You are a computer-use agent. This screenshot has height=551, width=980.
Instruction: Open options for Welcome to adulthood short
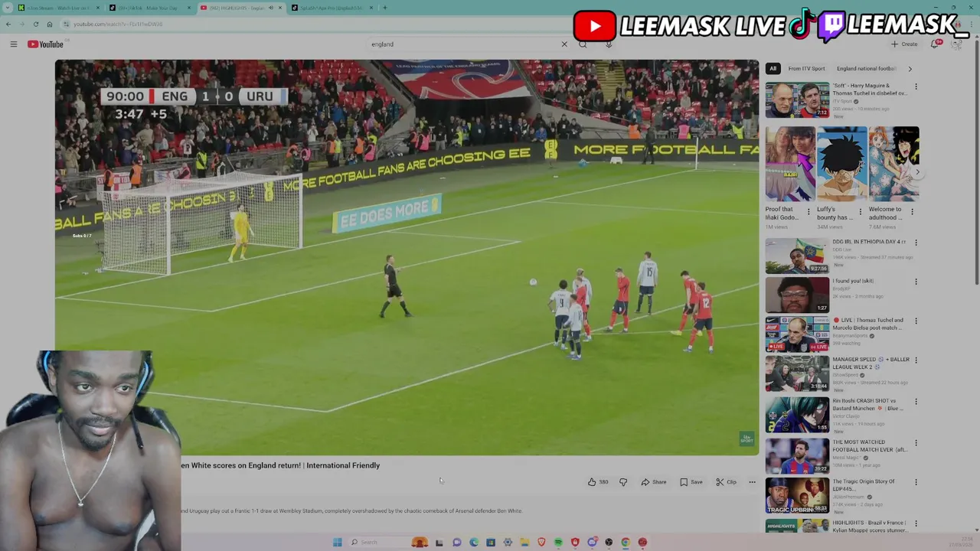tap(912, 212)
